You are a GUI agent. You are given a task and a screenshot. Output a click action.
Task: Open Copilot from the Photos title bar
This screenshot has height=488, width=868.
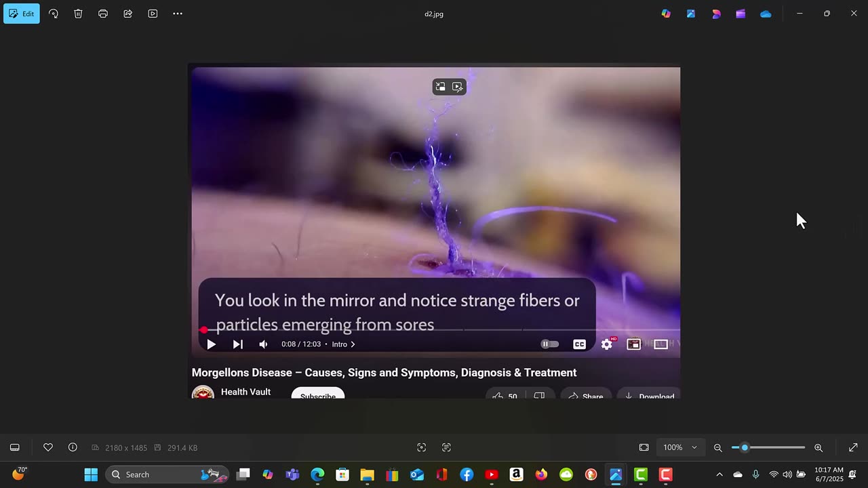[x=666, y=14]
